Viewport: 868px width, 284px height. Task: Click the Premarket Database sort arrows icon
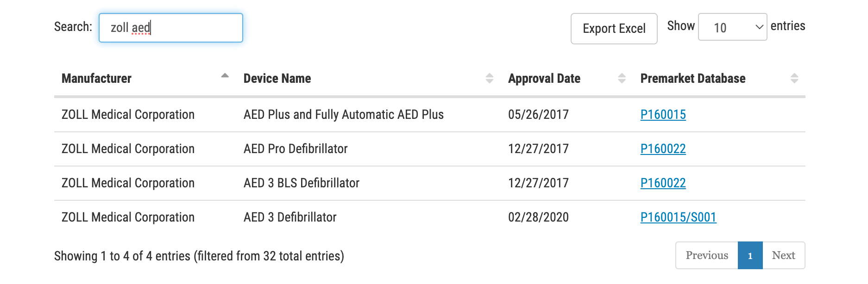click(x=794, y=78)
